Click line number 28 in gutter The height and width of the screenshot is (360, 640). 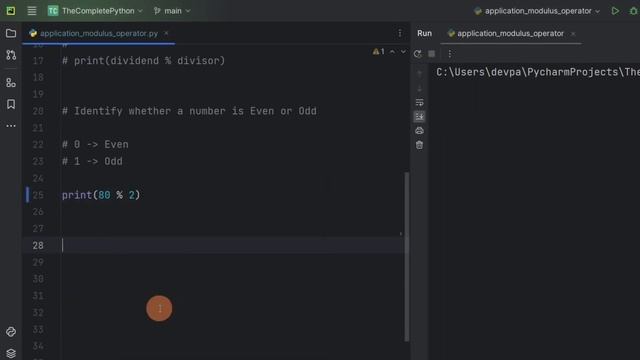[x=38, y=245]
